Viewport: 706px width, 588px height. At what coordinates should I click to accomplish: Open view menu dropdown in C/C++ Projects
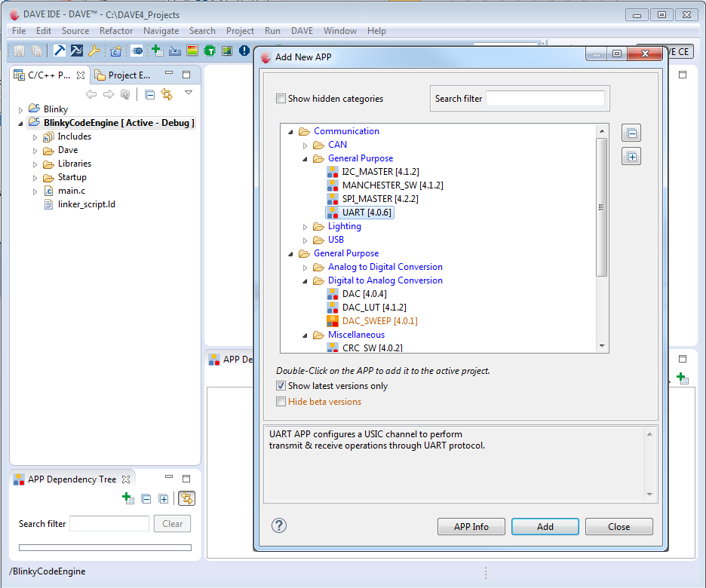coord(189,93)
